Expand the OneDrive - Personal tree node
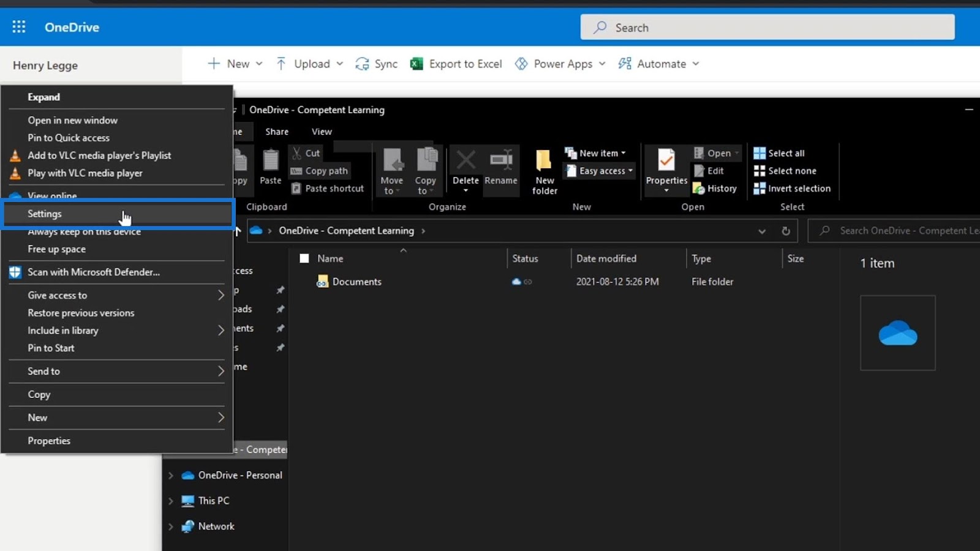The height and width of the screenshot is (551, 980). [171, 475]
